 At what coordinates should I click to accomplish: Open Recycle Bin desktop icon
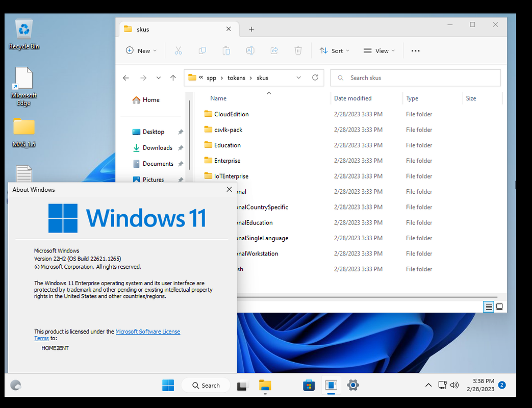point(24,34)
